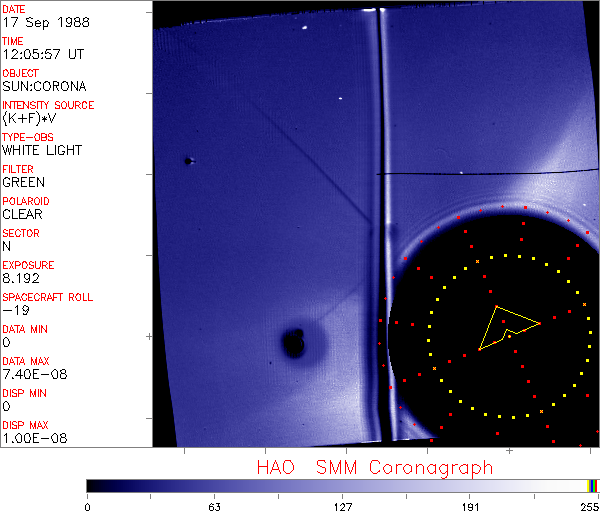Click the colorbar tick label 63
Screen dimensions: 600x512
pos(213,506)
